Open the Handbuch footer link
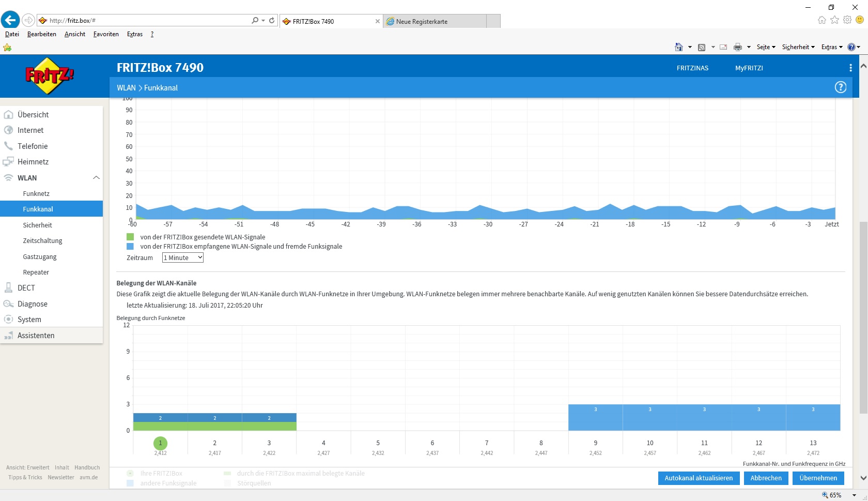Screen dimensions: 868x501 pyautogui.click(x=87, y=467)
